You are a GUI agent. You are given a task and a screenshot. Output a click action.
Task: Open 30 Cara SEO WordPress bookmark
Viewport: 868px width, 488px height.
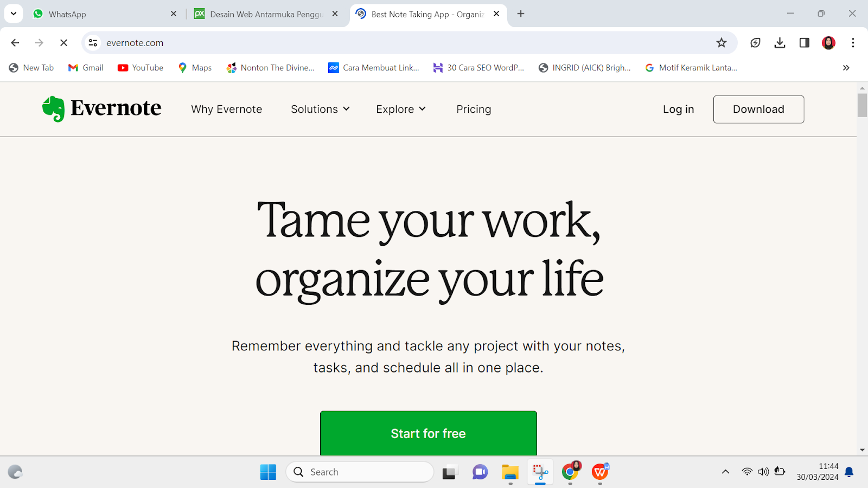[x=478, y=68]
